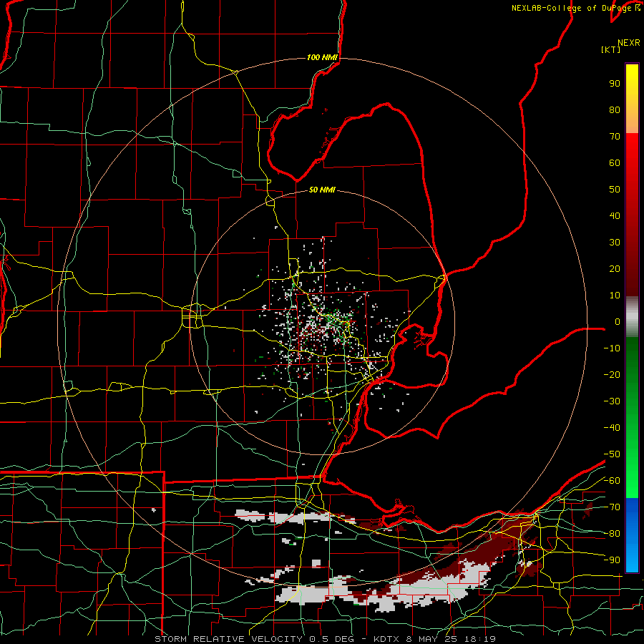
Task: Click the "18:19" timestamp in the caption
Action: pyautogui.click(x=480, y=639)
